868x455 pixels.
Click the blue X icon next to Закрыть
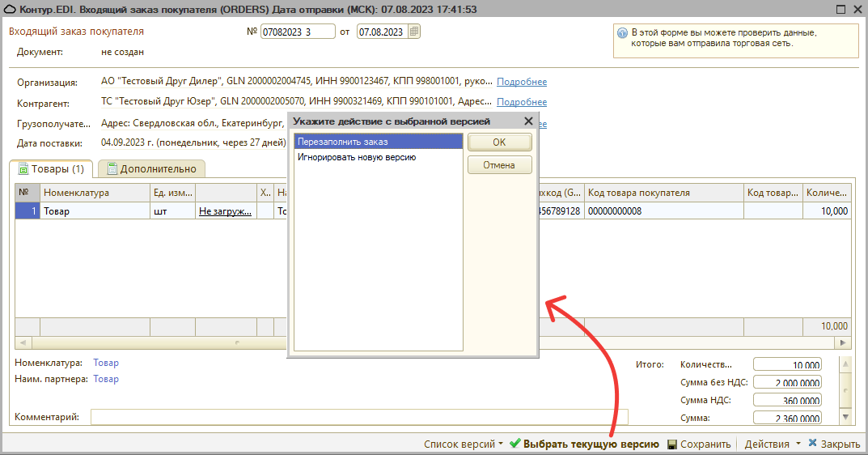[x=812, y=444]
